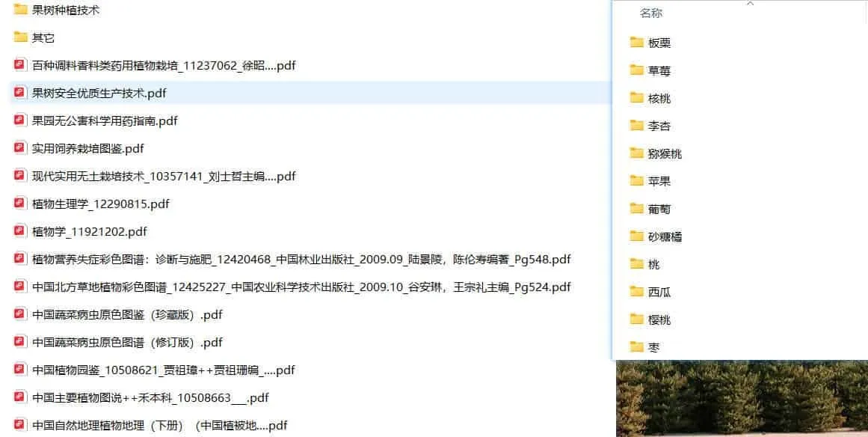Screen dimensions: 868x437
Task: Click the PDF icon for 果园无公害科学用药指南.pdf
Action: tap(19, 120)
